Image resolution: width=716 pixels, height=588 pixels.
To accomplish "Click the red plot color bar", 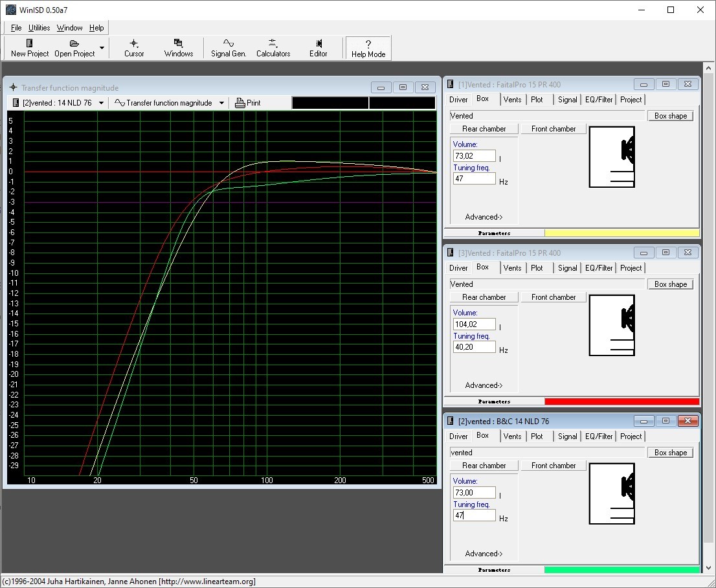I will pyautogui.click(x=621, y=401).
